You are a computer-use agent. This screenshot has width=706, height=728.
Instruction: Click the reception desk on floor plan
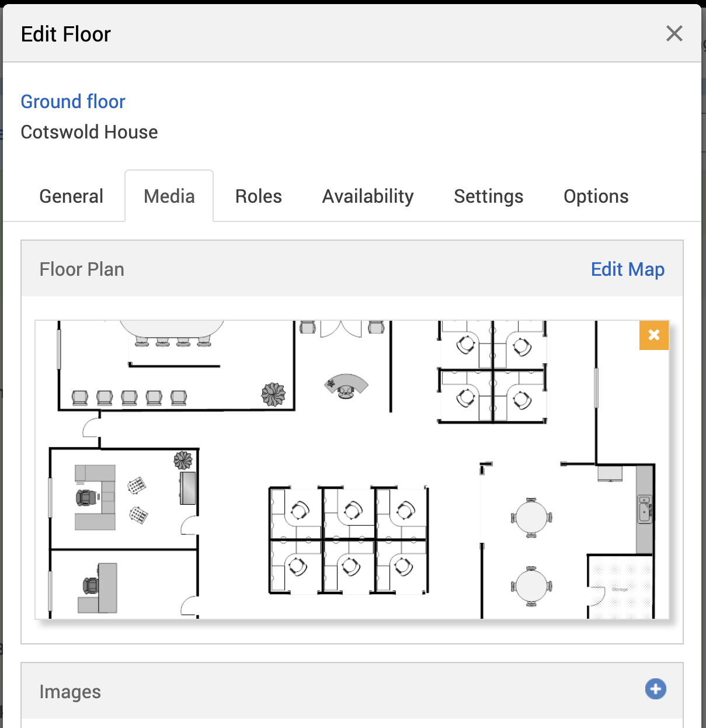pos(346,386)
